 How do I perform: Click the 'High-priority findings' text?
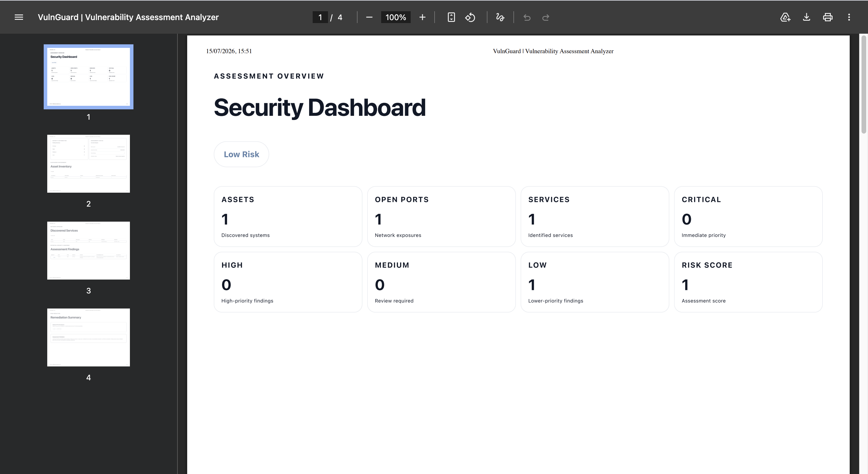point(247,301)
